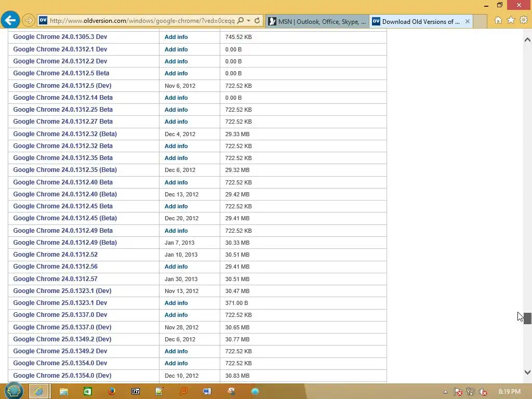Screen dimensions: 532x399
Task: Open a new blank tab
Action: 480,21
